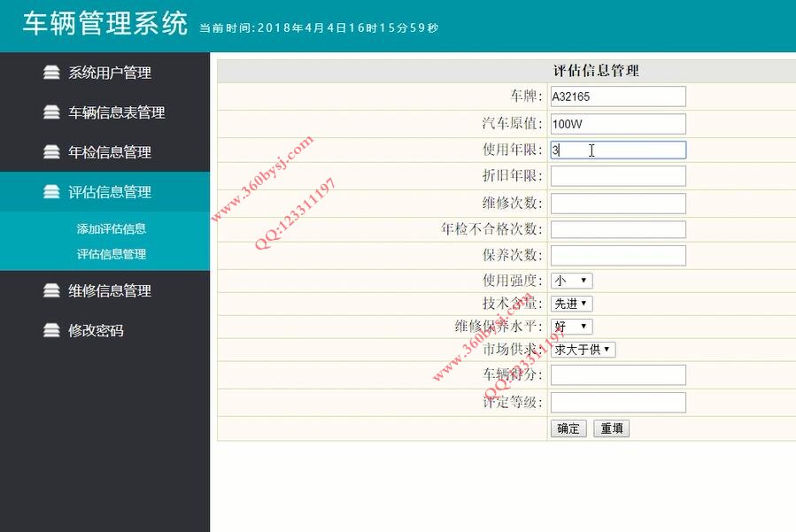Viewport: 796px width, 532px height.
Task: Open the 使用强度 dropdown showing 小
Action: [x=572, y=281]
